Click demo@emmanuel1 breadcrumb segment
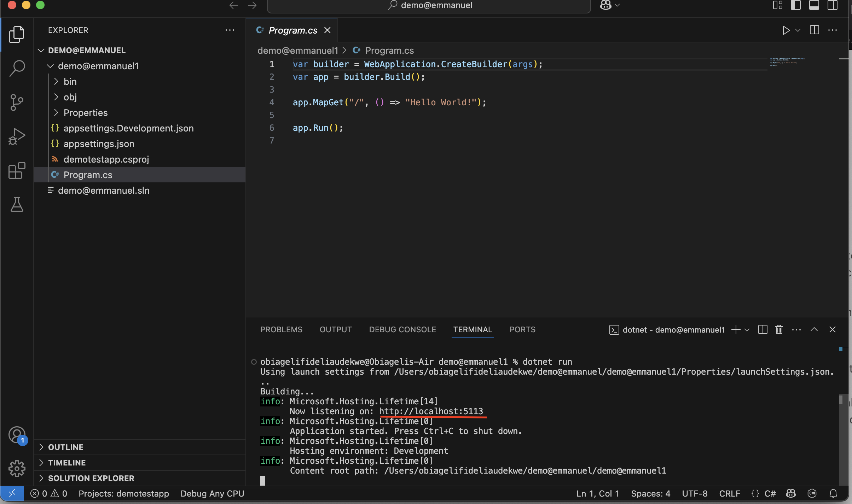The height and width of the screenshot is (504, 852). pos(297,51)
